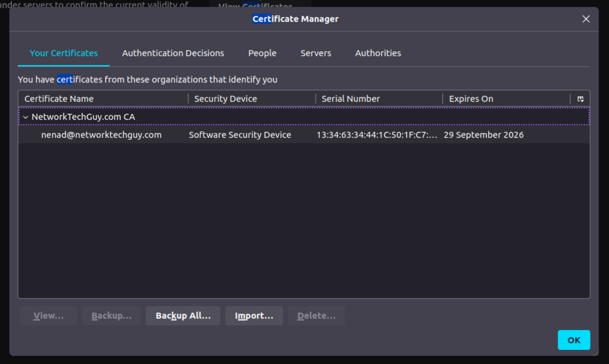The image size is (609, 364).
Task: Sort by the Expires On column header
Action: point(507,99)
